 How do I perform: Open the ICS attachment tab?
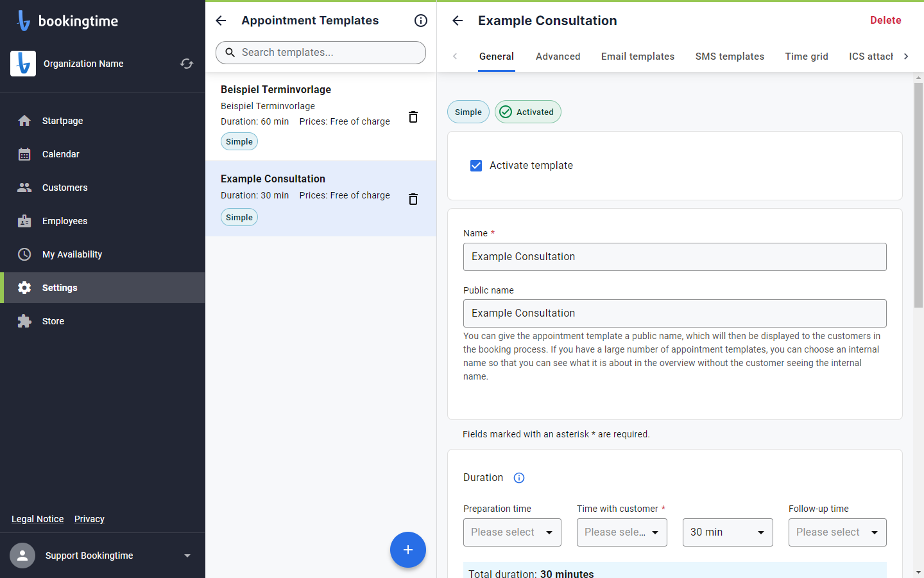(x=871, y=57)
